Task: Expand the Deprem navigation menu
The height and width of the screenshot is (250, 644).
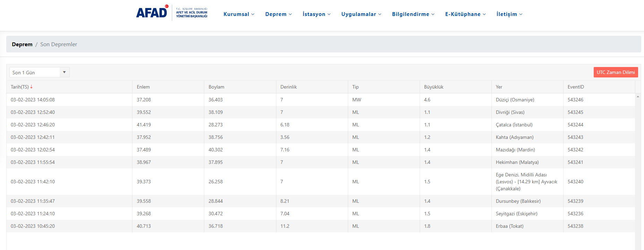Action: tap(278, 14)
